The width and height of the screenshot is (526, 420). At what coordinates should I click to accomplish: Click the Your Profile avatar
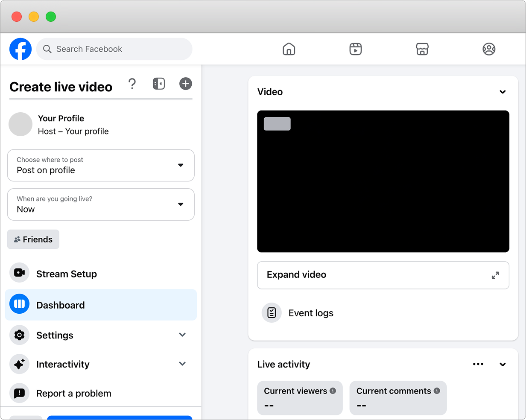[20, 124]
